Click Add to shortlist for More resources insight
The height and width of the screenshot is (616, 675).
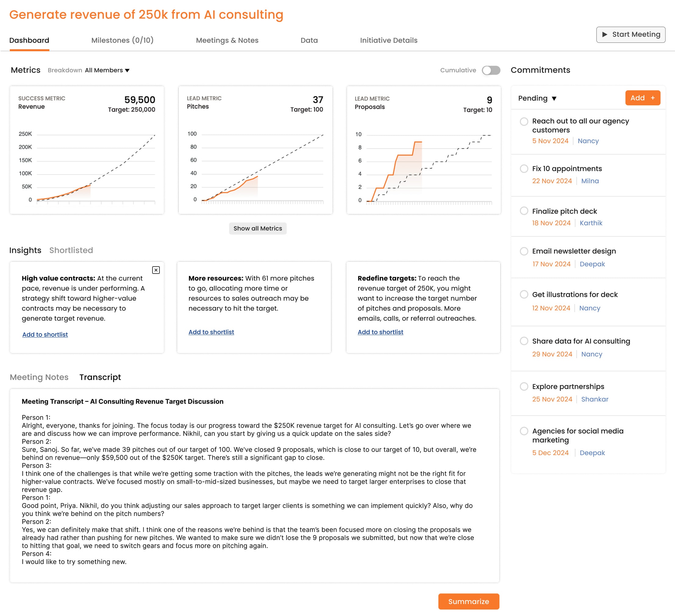coord(211,332)
